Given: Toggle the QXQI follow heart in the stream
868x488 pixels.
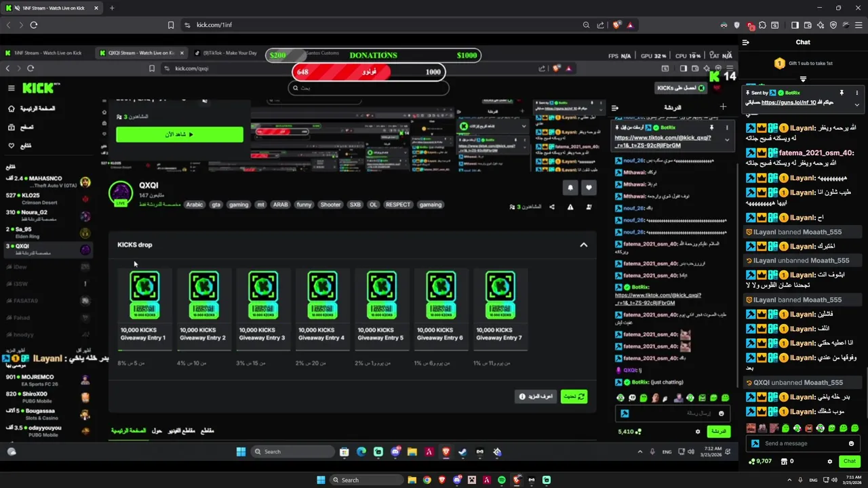Looking at the screenshot, I should pos(588,188).
